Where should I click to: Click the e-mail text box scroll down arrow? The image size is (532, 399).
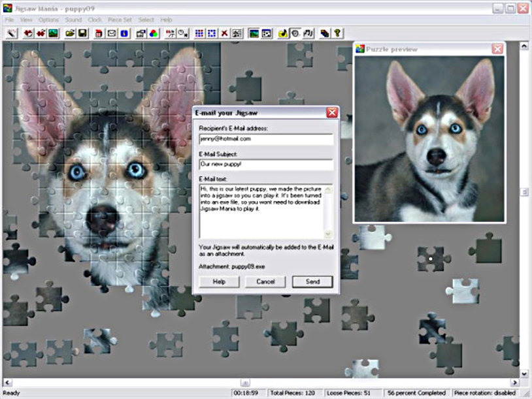[x=328, y=234]
